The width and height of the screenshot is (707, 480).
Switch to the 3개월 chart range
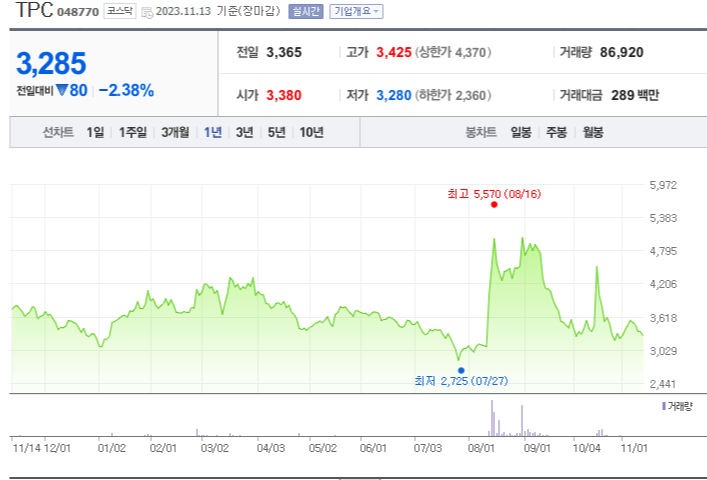coord(175,132)
